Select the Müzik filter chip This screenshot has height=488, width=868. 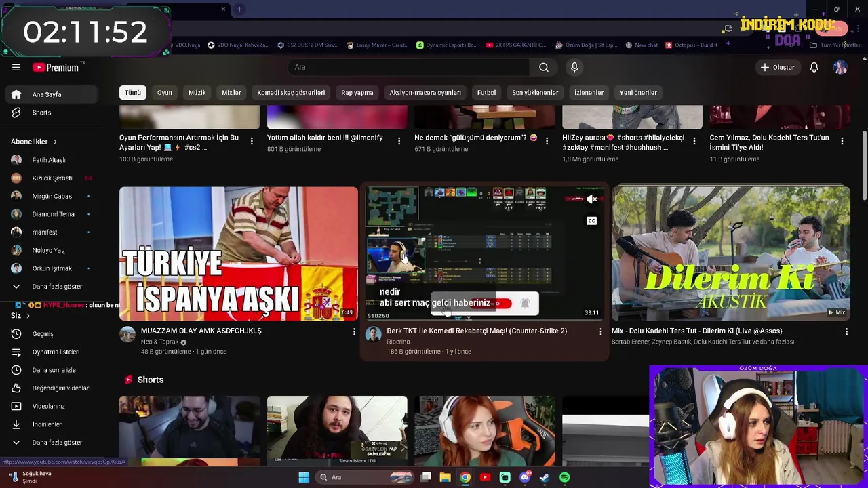point(197,92)
